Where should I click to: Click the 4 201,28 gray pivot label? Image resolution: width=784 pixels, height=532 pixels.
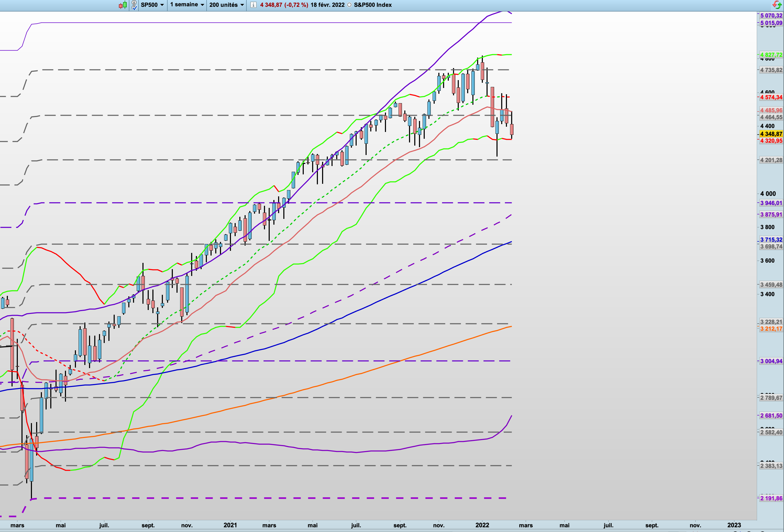pos(771,160)
